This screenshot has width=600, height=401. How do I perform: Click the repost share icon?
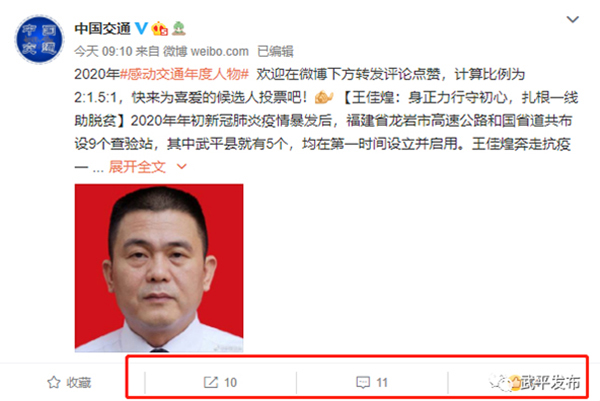(210, 382)
